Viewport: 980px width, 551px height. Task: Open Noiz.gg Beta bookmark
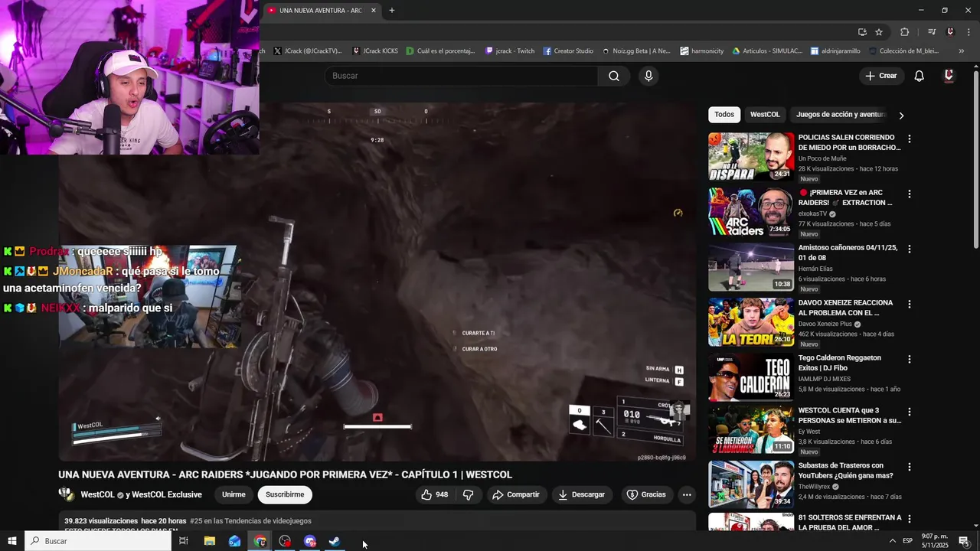tap(635, 51)
